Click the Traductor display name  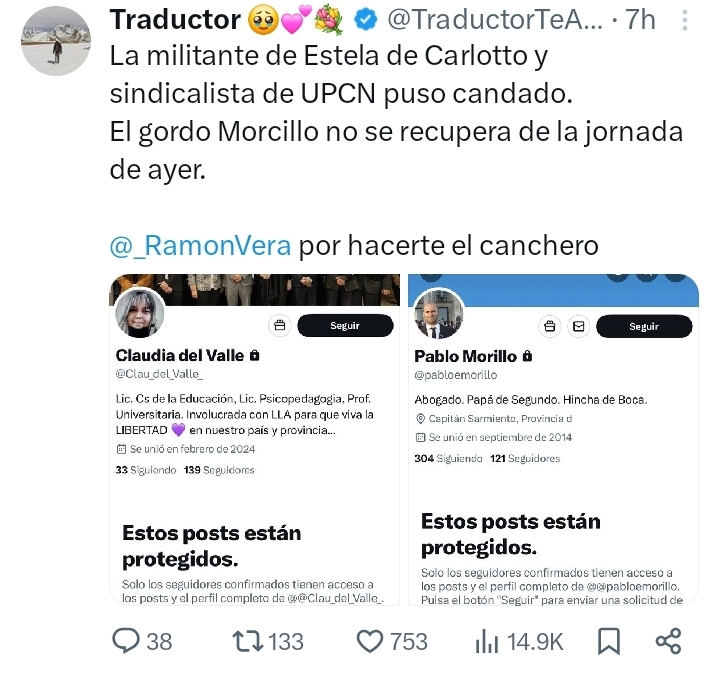click(175, 20)
